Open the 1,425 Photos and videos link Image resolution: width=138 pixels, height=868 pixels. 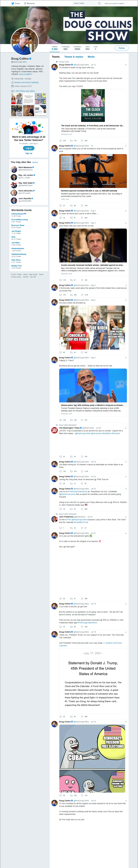click(x=24, y=91)
